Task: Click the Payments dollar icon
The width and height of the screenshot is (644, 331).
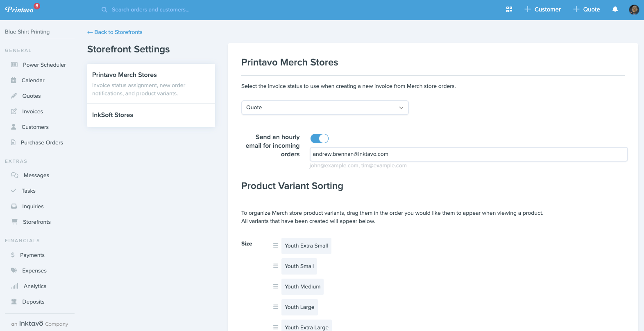Action: click(x=13, y=255)
